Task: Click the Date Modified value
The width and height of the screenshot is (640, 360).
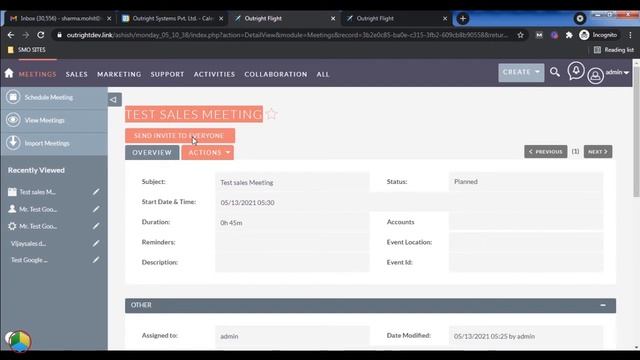Action: click(494, 336)
